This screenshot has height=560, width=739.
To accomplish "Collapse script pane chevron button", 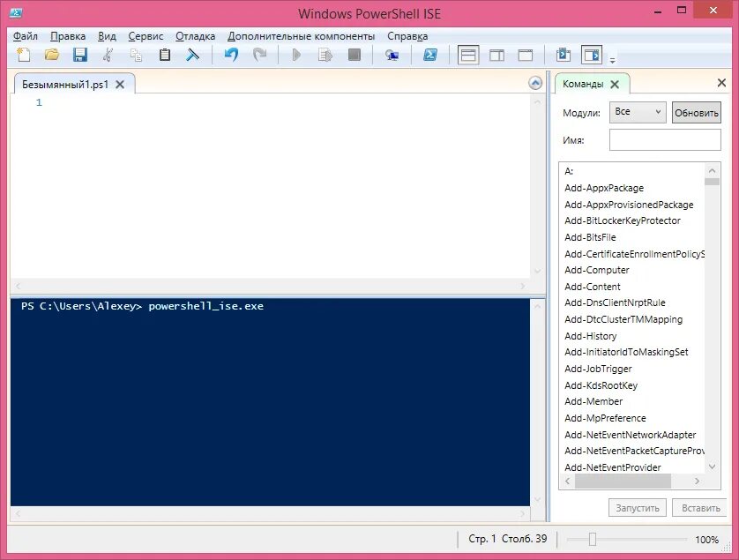I will click(x=535, y=84).
